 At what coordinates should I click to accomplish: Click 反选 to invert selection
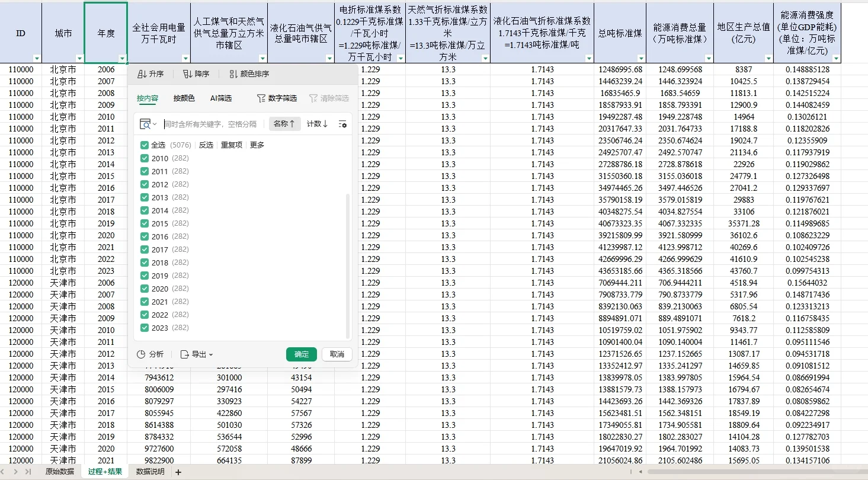[x=205, y=144]
